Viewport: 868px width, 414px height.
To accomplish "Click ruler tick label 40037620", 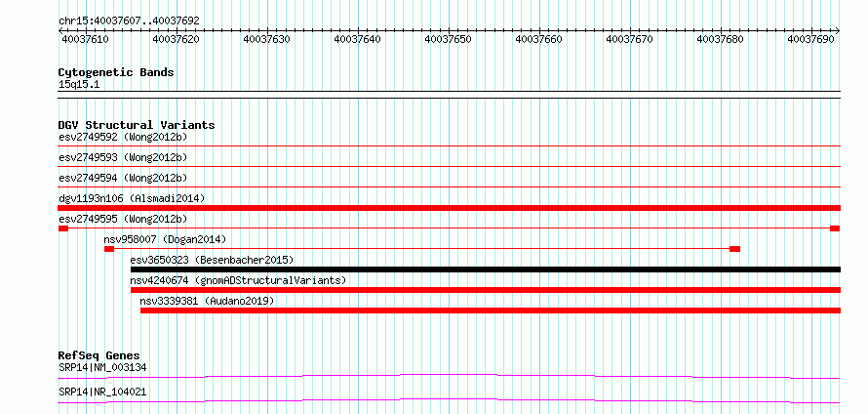I will click(175, 39).
